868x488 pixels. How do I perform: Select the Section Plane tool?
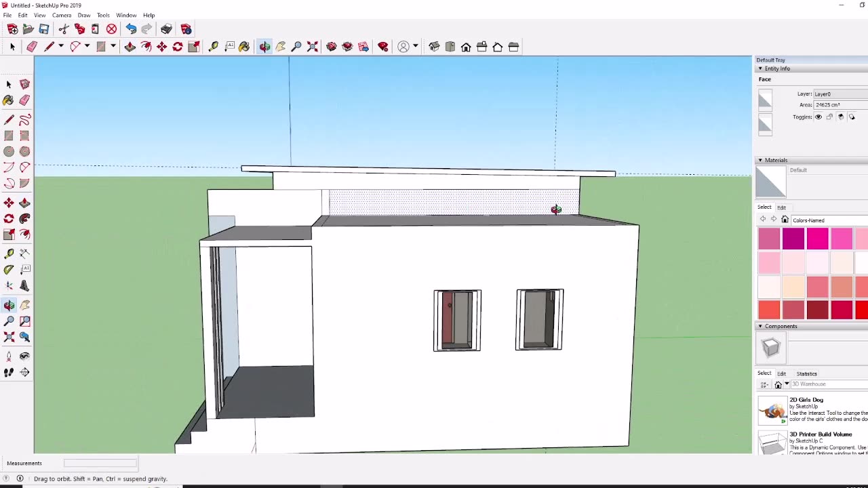tap(24, 372)
